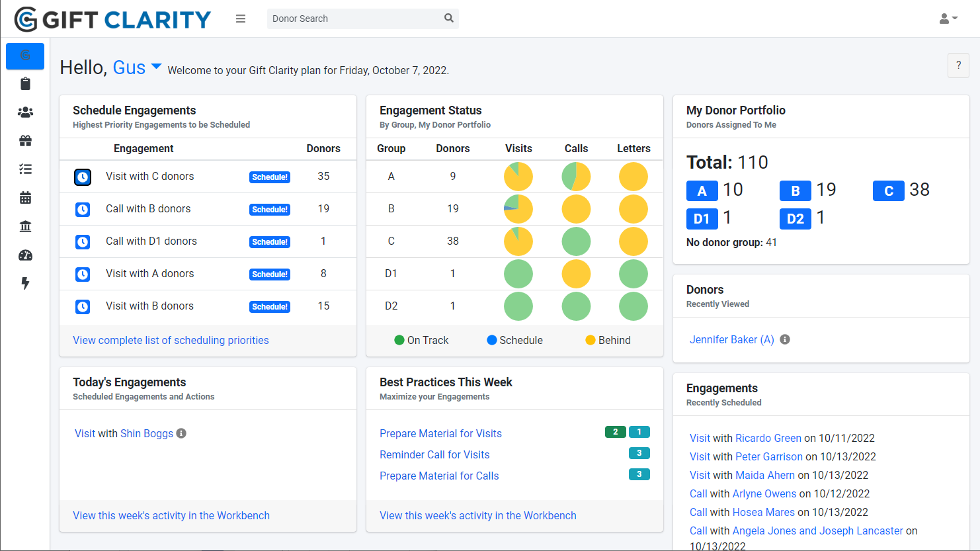
Task: Open the clipboard icon in sidebar
Action: click(x=25, y=83)
